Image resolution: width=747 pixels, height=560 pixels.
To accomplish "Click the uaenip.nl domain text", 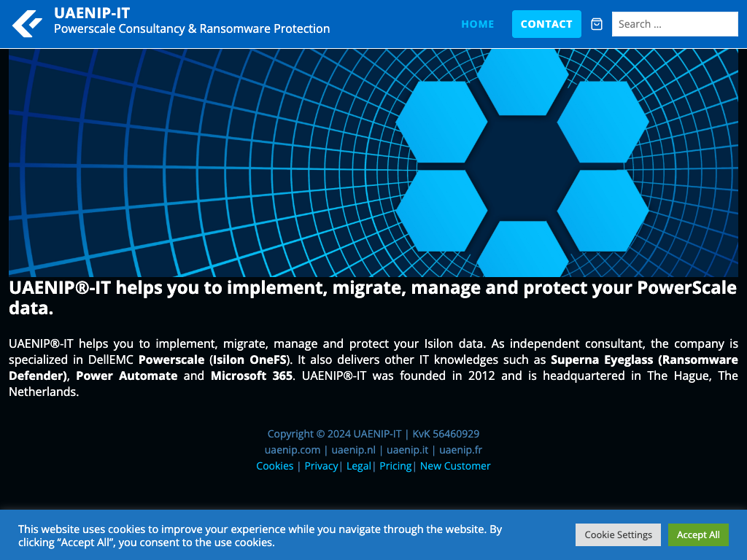I will (354, 450).
